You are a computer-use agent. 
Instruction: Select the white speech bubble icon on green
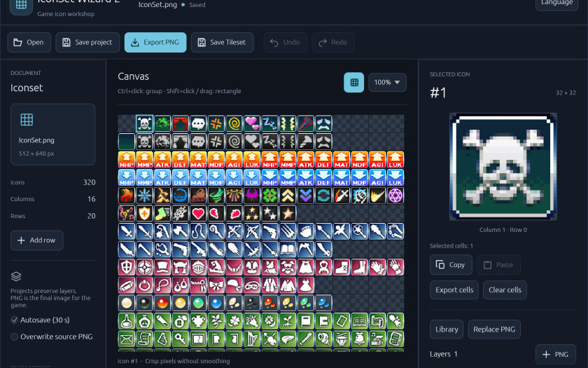point(198,123)
